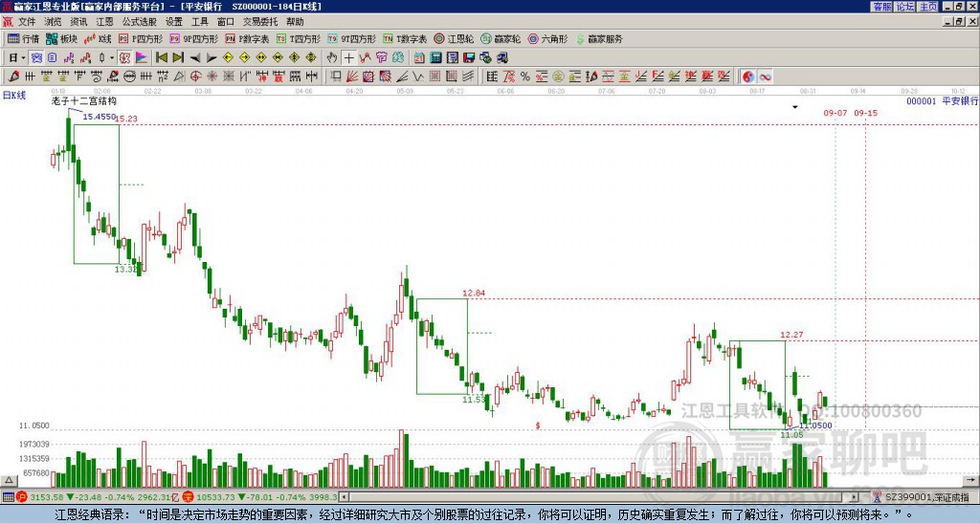Open the 浏览 menu

(x=53, y=22)
